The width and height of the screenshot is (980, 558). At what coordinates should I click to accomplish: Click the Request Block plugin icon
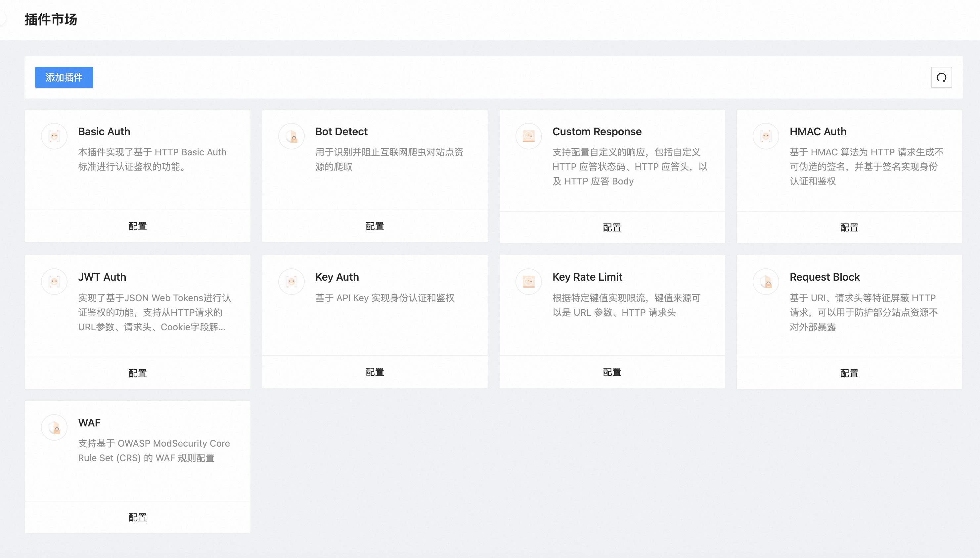766,282
